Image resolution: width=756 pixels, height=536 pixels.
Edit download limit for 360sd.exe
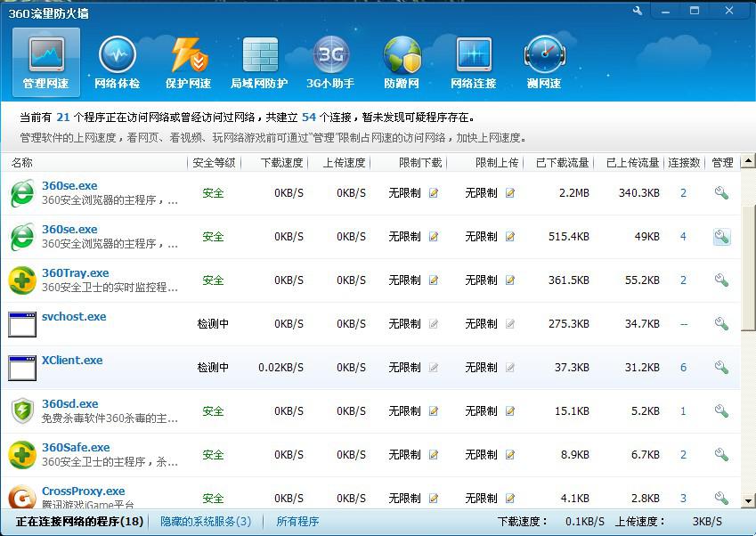coord(434,411)
